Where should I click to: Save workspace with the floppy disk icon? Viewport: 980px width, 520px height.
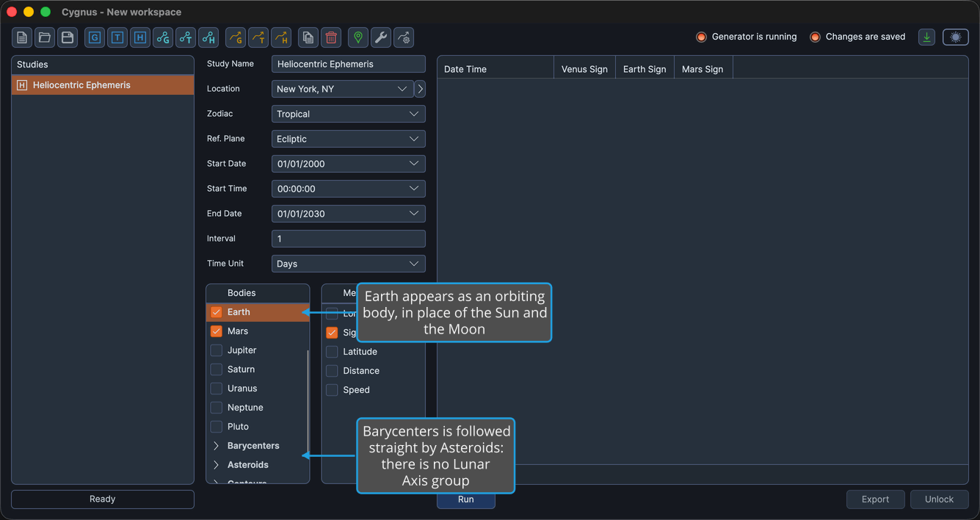(68, 37)
